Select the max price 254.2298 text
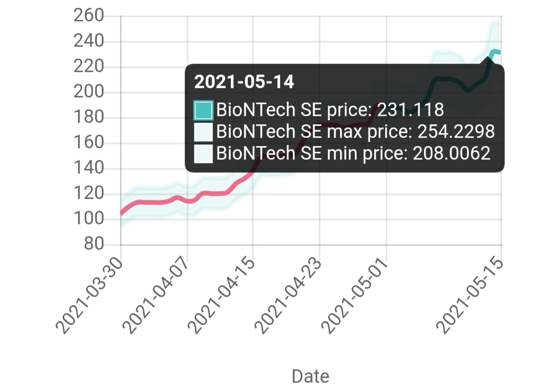The width and height of the screenshot is (559, 392). [x=356, y=132]
